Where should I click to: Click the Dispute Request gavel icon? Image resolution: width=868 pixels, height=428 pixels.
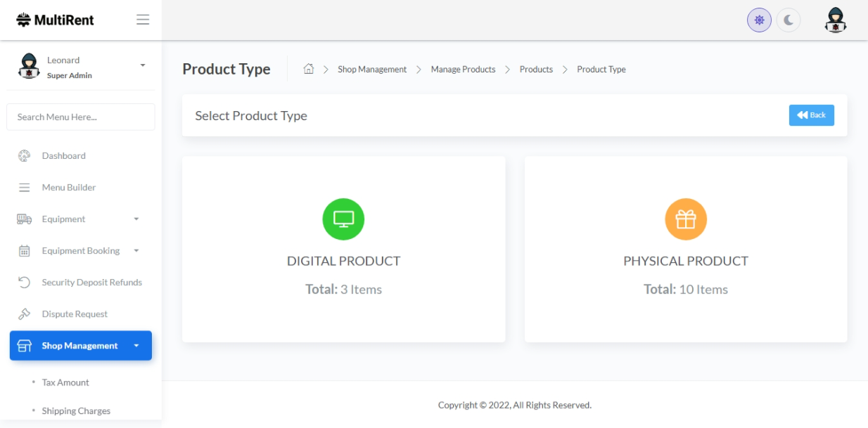pyautogui.click(x=24, y=314)
